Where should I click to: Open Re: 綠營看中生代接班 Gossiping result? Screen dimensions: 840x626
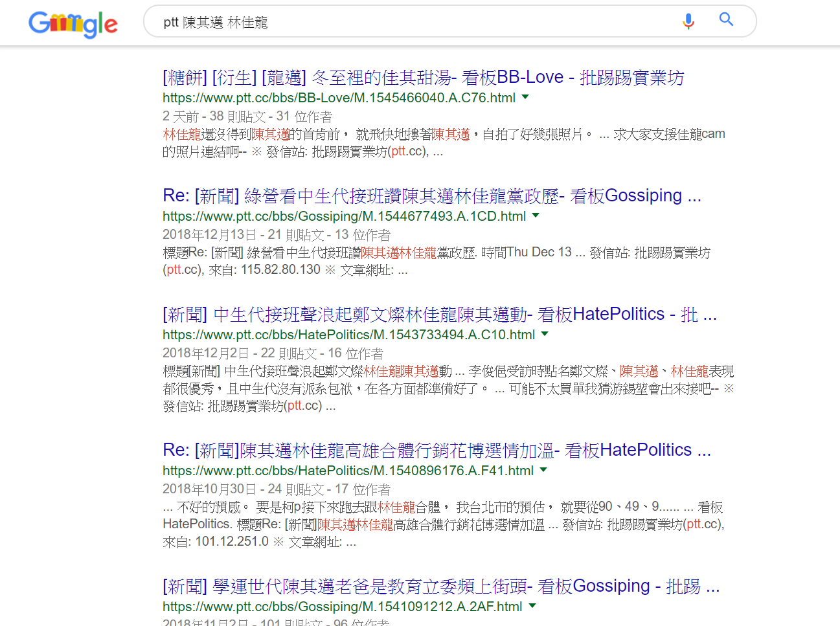coord(432,196)
